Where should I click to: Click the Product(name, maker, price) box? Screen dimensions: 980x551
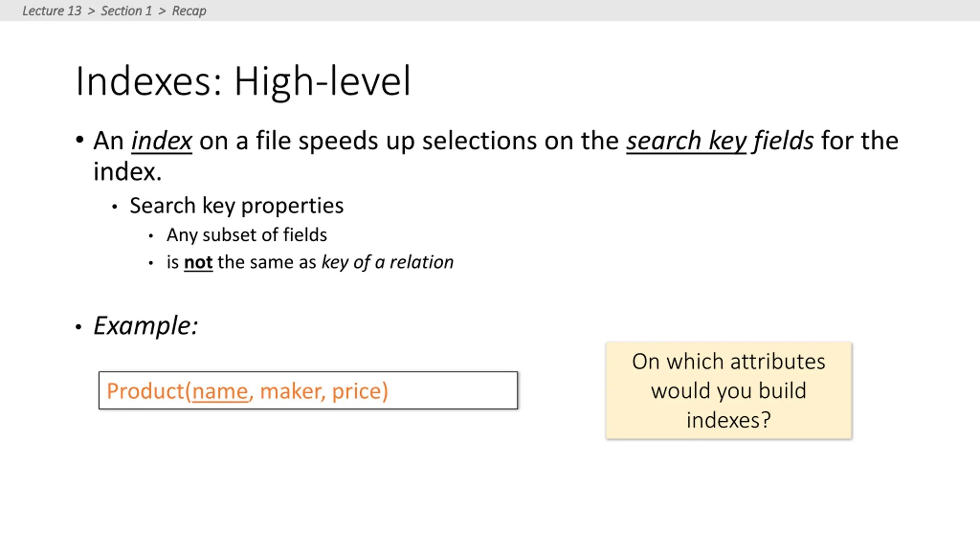pos(308,390)
